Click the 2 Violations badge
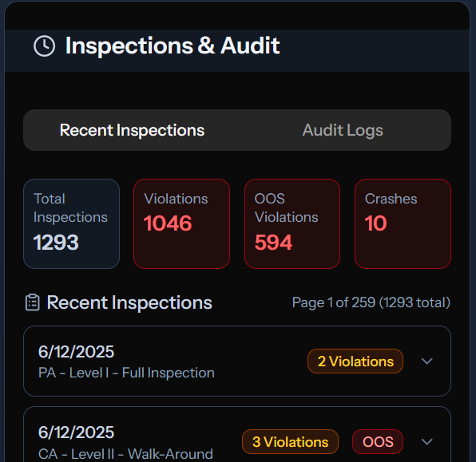 (355, 361)
